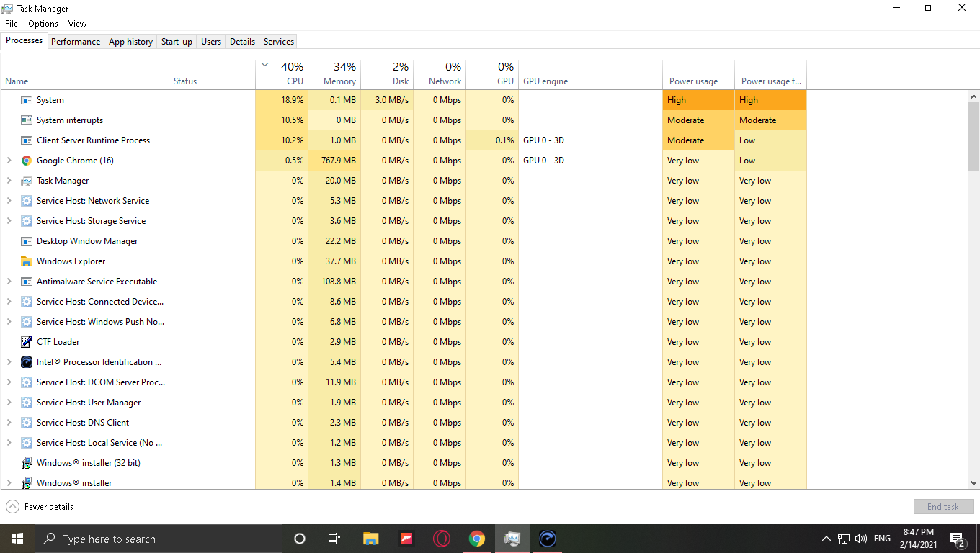Open the Windows Start menu
Image resolution: width=980 pixels, height=553 pixels.
[17, 539]
